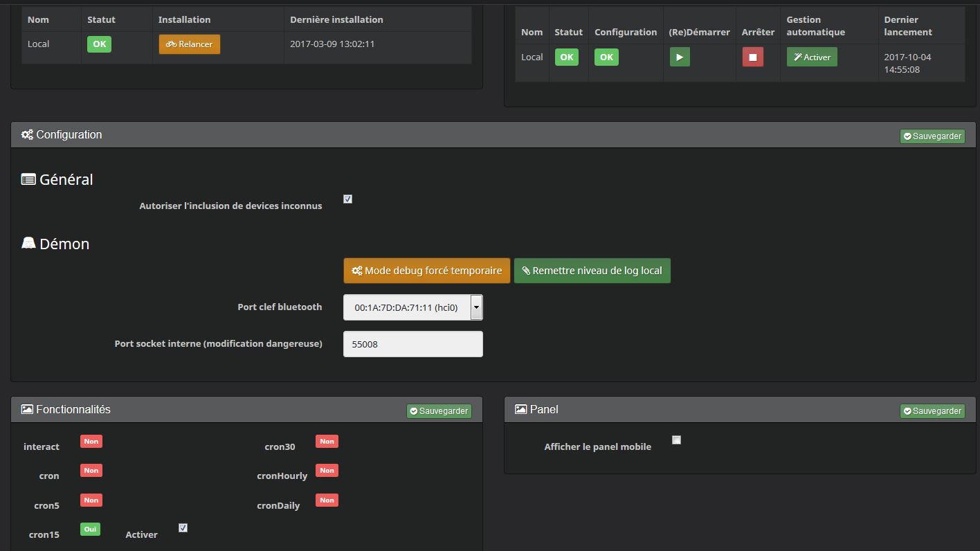Viewport: 980px width, 551px height.
Task: Click the cronDaily Non badge
Action: point(327,500)
